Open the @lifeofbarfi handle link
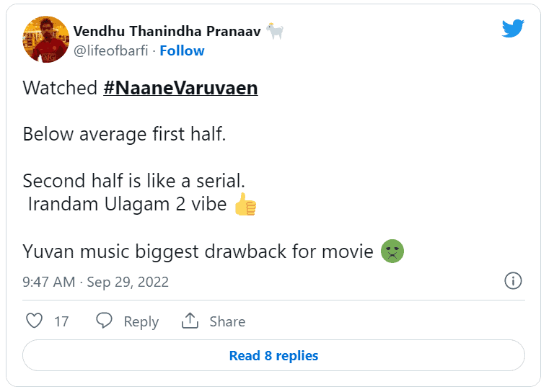The height and width of the screenshot is (392, 554). (113, 50)
